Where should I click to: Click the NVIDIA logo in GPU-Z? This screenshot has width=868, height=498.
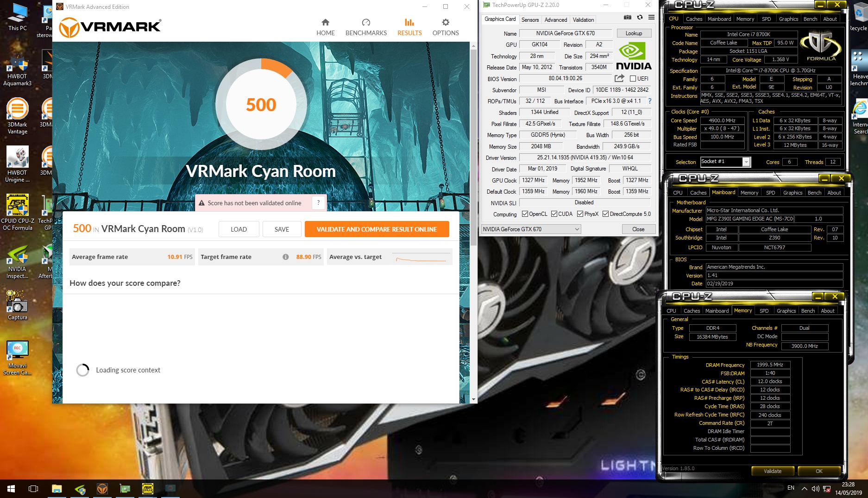(x=634, y=57)
